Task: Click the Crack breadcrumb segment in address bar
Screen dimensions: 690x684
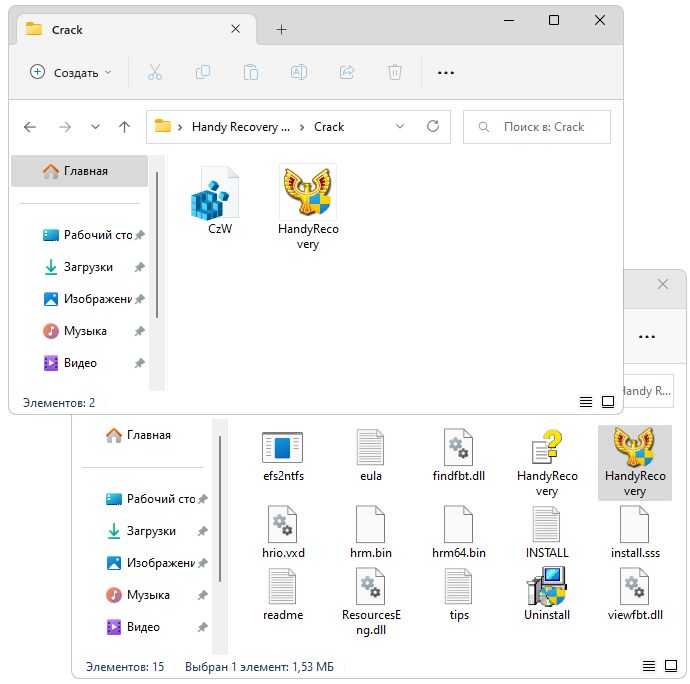Action: pos(329,127)
